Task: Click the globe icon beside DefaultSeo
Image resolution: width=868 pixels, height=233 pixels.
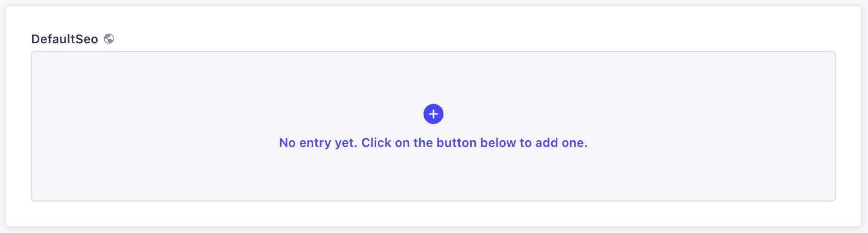Action: coord(109,39)
